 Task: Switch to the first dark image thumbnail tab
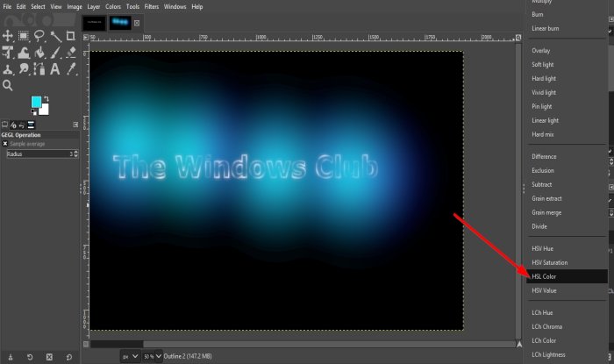point(94,22)
